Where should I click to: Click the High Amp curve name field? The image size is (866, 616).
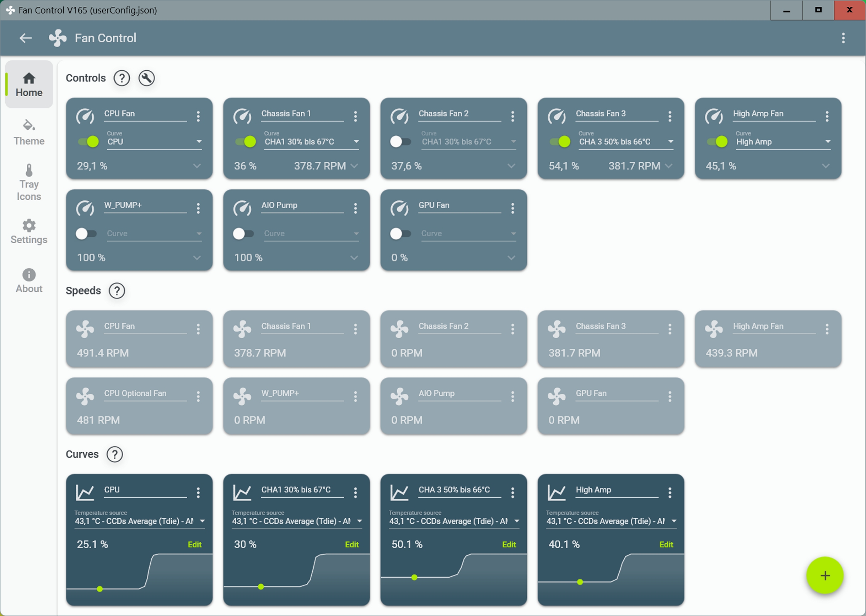coord(617,491)
